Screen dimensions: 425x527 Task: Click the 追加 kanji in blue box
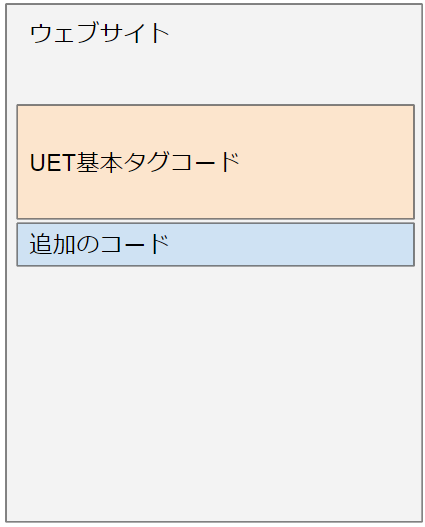(x=52, y=244)
